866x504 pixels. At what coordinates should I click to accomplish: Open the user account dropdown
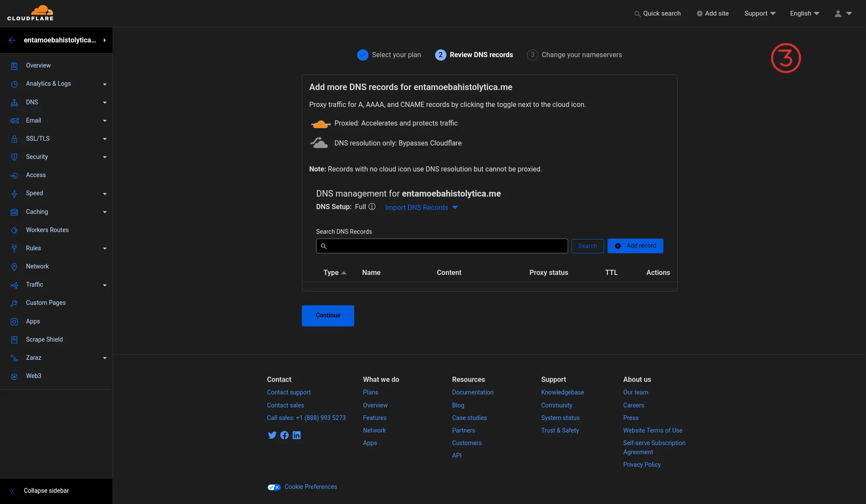[x=843, y=13]
